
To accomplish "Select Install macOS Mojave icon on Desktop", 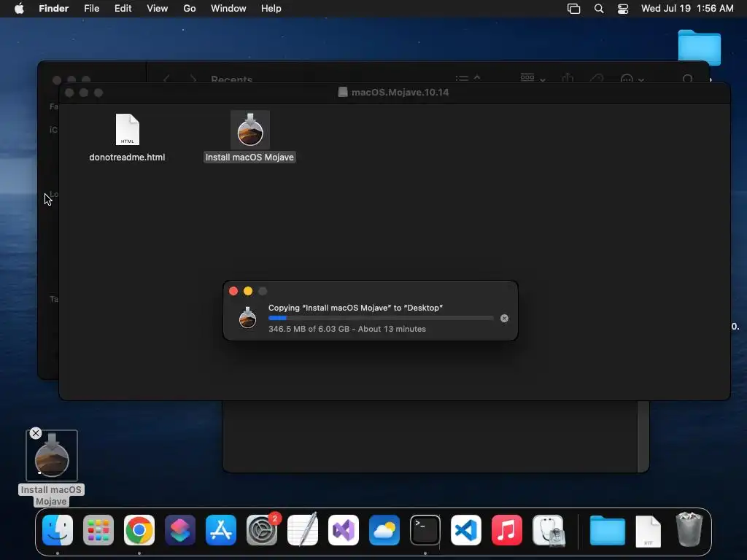I will pyautogui.click(x=52, y=456).
